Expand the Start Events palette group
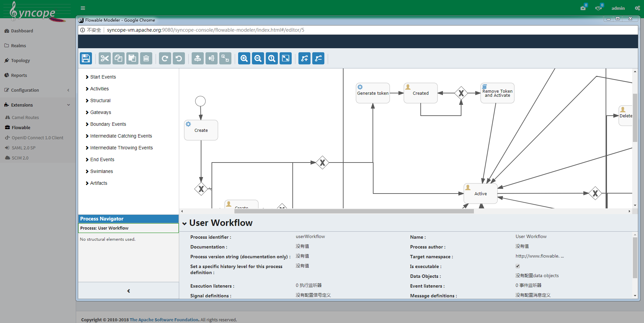 click(103, 77)
